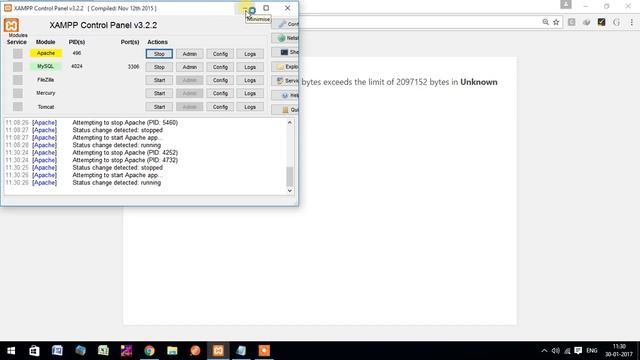Open the Explorer folder button
Viewport: 640px width, 360px height.
point(285,67)
